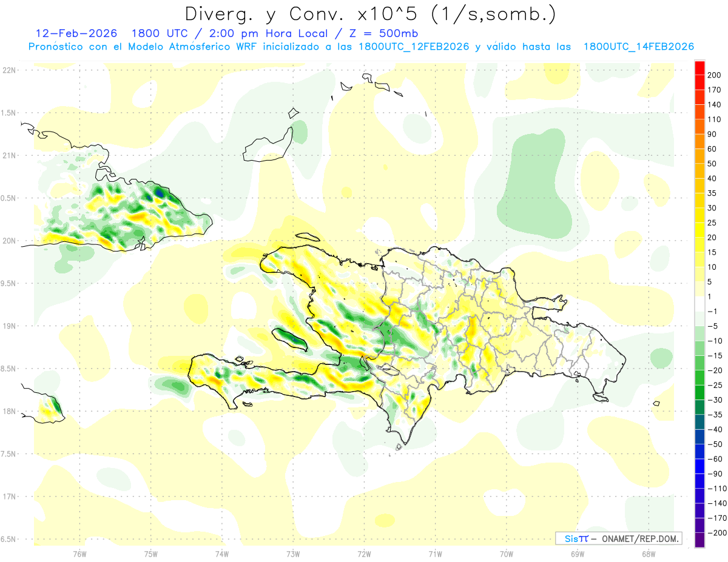The height and width of the screenshot is (562, 728).
Task: Click the "-200" colorbar value label
Action: (716, 533)
